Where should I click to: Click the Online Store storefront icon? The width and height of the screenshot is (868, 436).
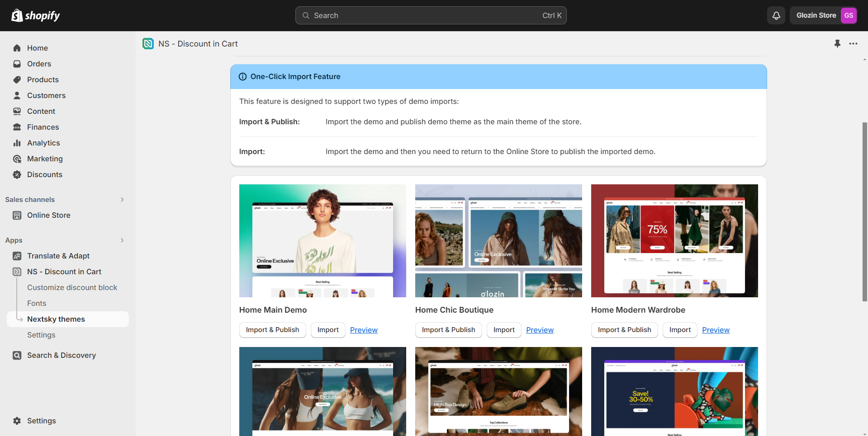click(17, 215)
